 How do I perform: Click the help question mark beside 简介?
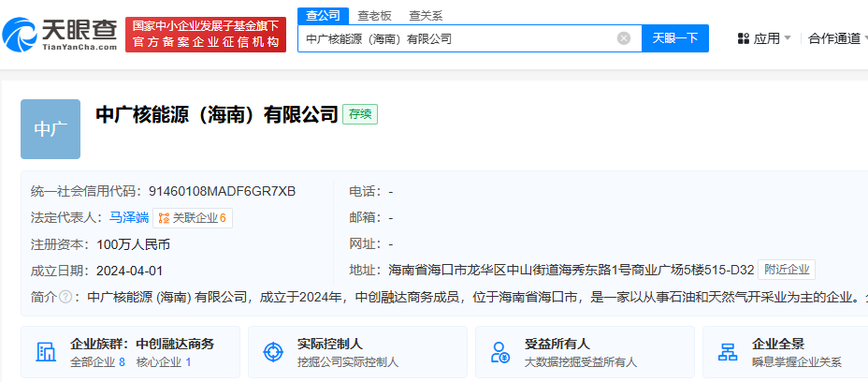point(65,297)
